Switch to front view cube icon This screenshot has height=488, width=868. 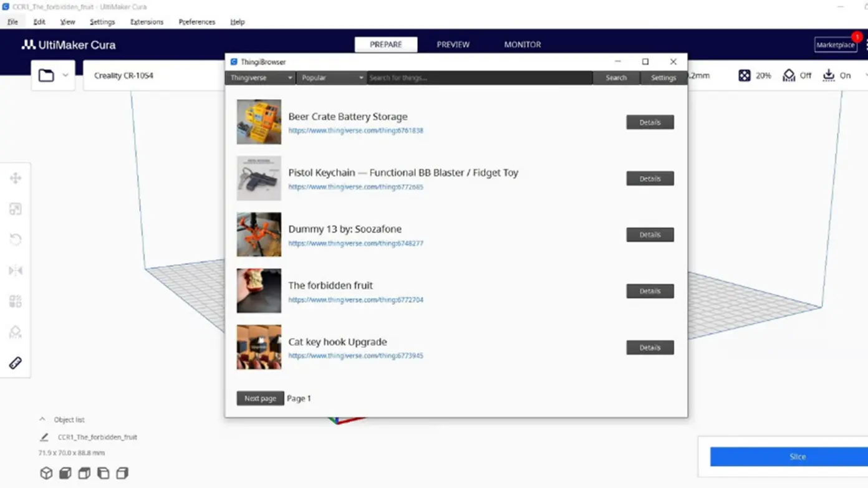[65, 473]
